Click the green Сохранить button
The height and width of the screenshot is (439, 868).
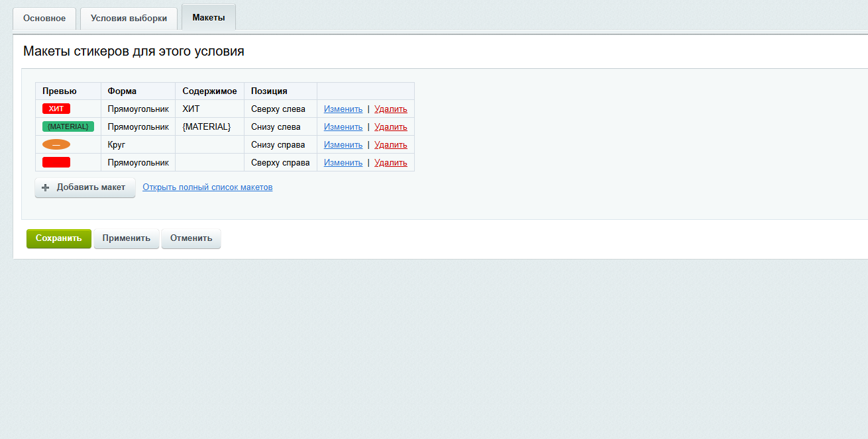(x=59, y=238)
